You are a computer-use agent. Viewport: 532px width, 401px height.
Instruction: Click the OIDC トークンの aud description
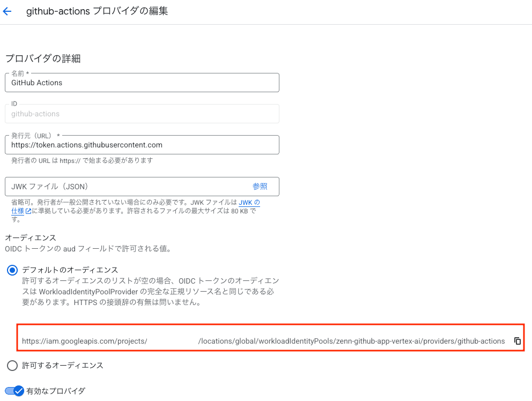coord(89,249)
